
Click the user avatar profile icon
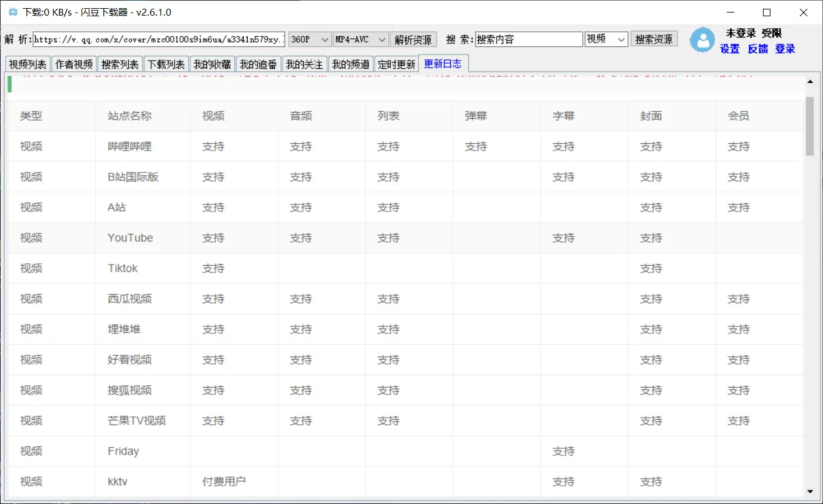702,40
